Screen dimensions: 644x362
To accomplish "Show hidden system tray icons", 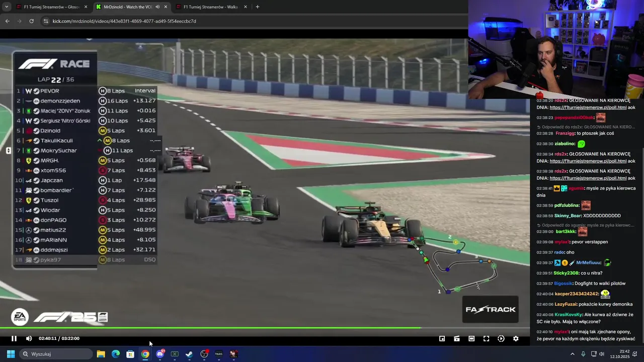I will tap(572, 354).
